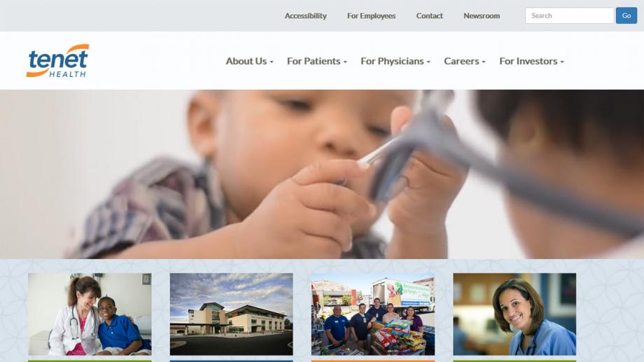This screenshot has height=362, width=644.
Task: Click the blue Go search button
Action: coord(626,15)
